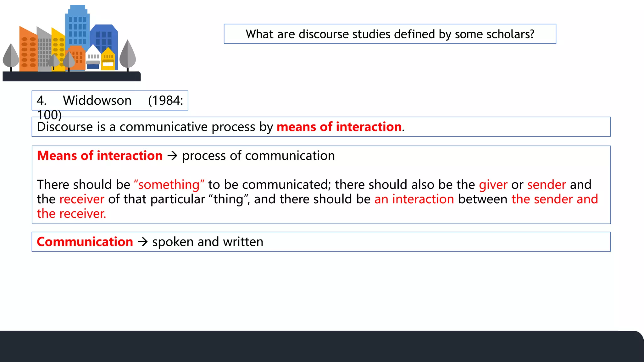
Task: Click the '4. Widdowson (1984:' heading box
Action: point(110,101)
